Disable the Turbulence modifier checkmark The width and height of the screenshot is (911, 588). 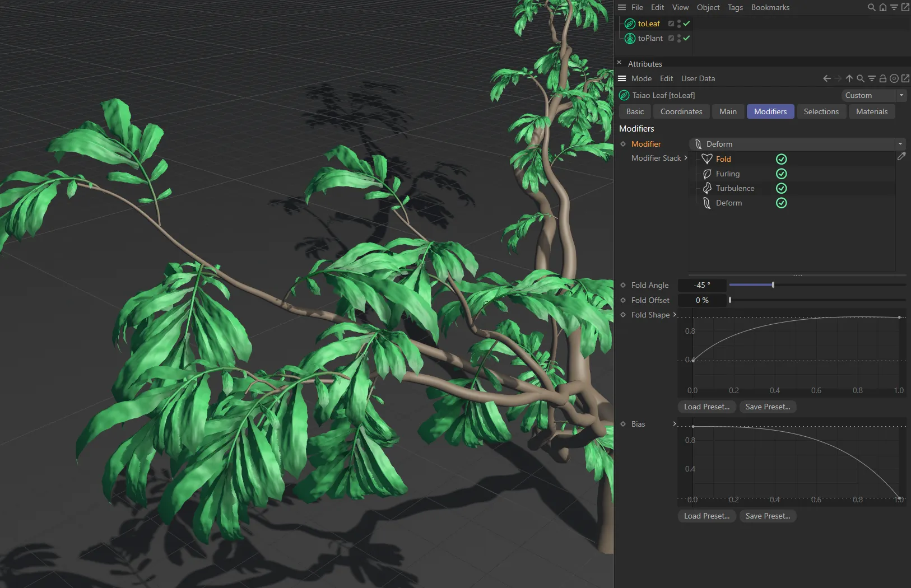(x=781, y=188)
